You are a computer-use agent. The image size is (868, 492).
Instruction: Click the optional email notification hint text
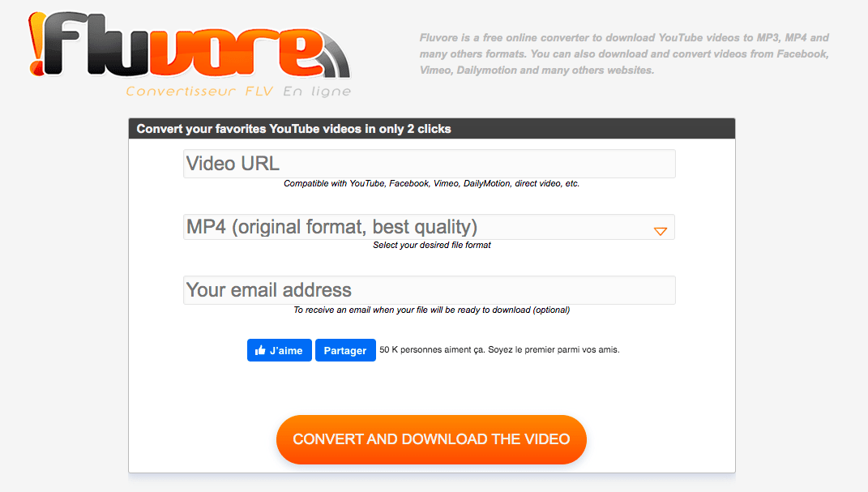(x=431, y=310)
